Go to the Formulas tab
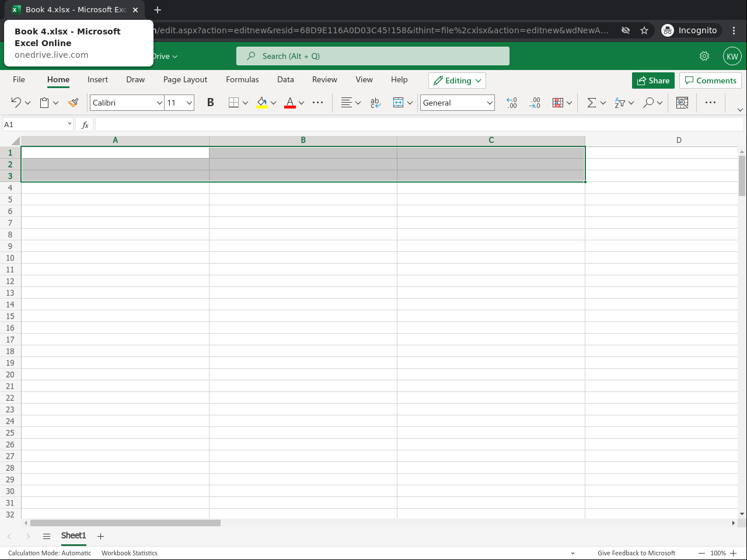The width and height of the screenshot is (747, 560). [242, 80]
